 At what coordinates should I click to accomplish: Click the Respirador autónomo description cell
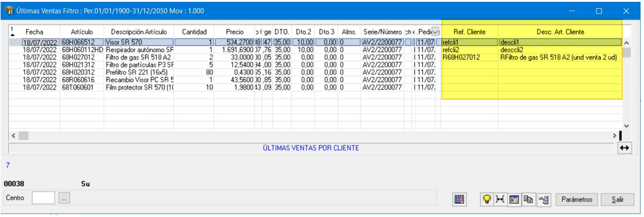click(139, 49)
